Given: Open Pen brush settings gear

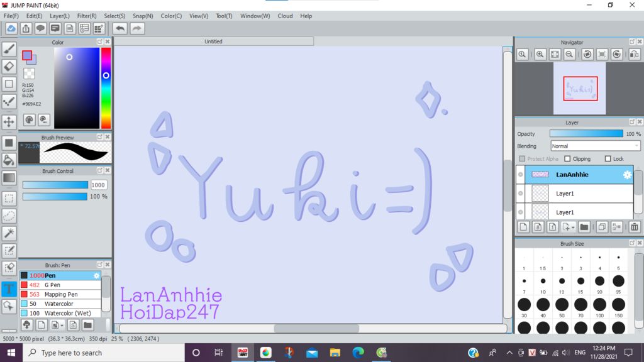Looking at the screenshot, I should coord(96,275).
